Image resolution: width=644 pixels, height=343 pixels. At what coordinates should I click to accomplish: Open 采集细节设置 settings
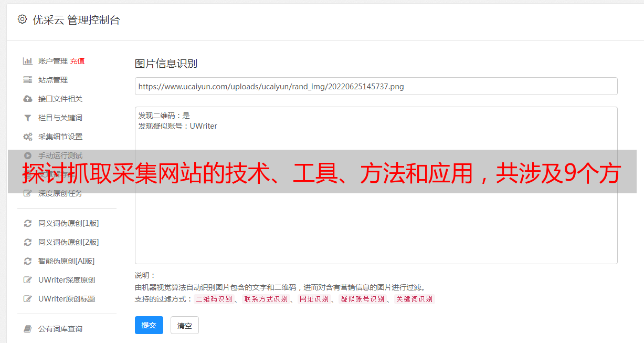(60, 137)
